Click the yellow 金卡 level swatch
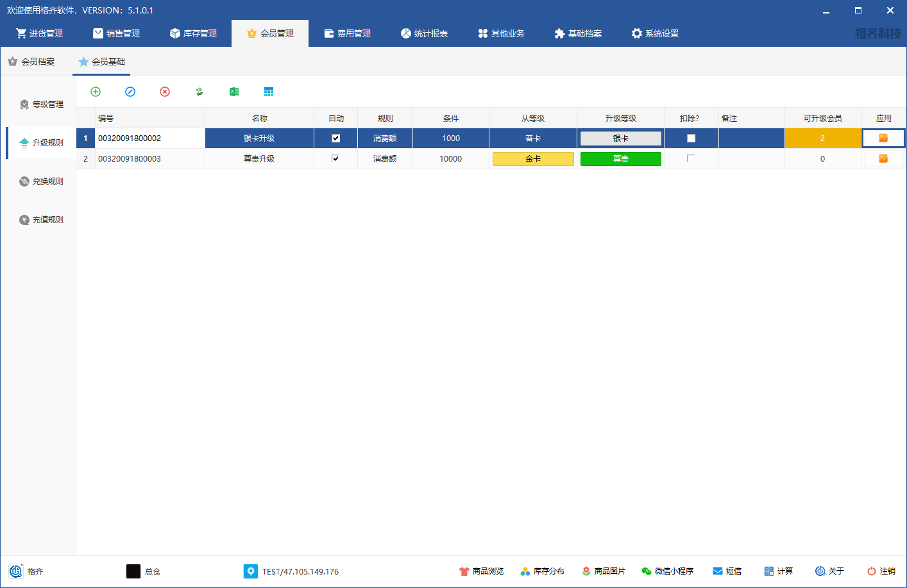Image resolution: width=907 pixels, height=588 pixels. 533,158
